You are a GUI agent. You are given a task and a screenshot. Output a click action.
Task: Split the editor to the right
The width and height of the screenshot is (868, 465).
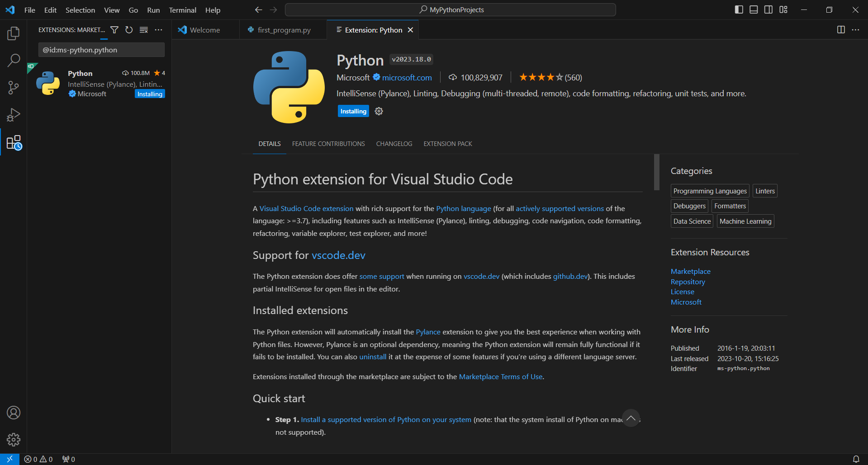tap(841, 30)
